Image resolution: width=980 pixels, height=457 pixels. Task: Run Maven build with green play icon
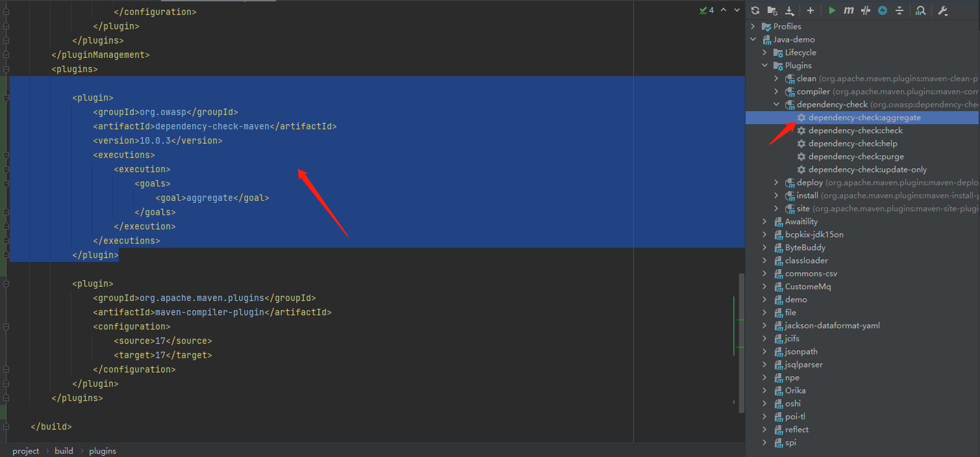(x=832, y=10)
